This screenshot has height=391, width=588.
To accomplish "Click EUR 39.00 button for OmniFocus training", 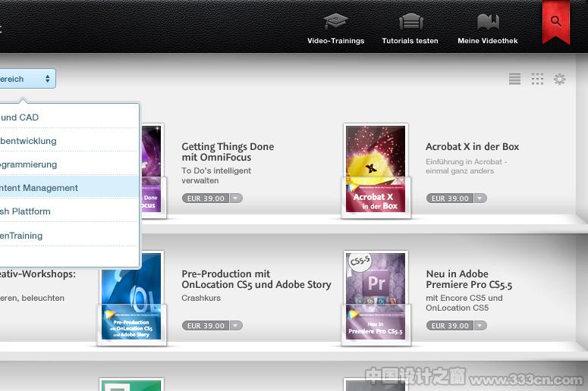I will tap(206, 198).
